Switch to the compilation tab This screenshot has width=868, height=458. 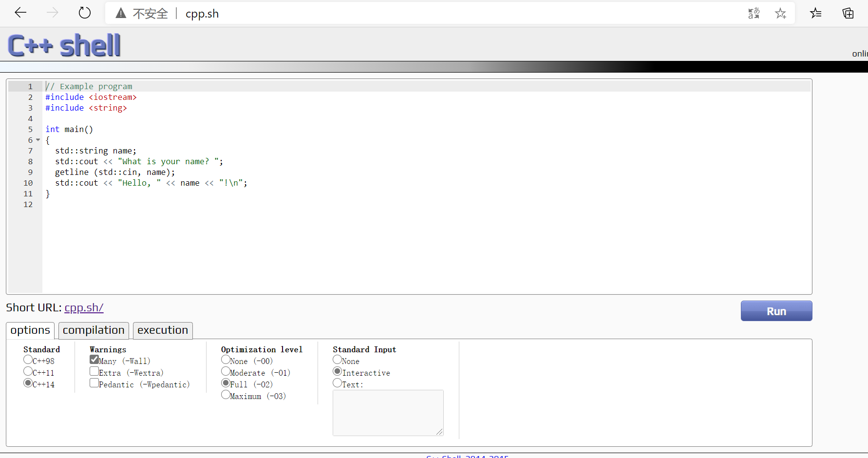(94, 330)
